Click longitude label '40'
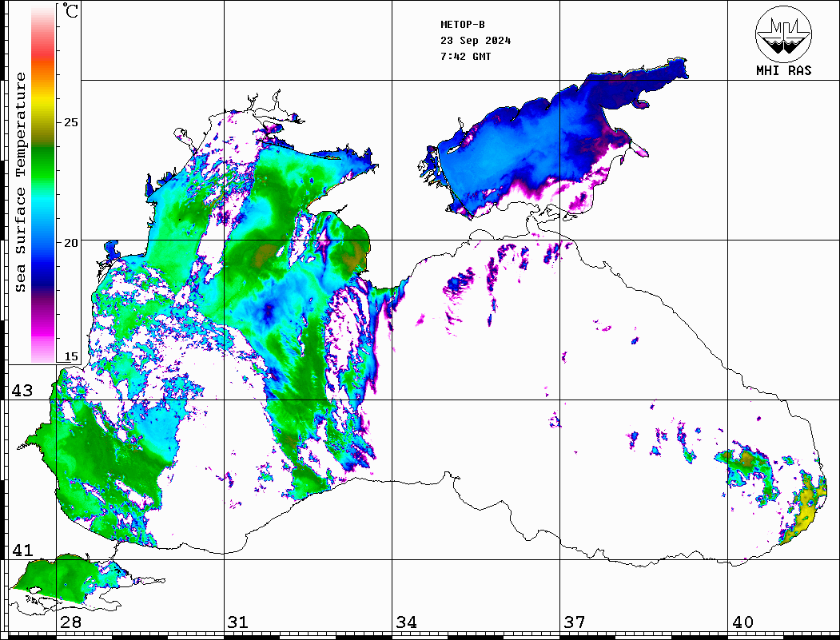Screen dimensions: 840x640 [x=742, y=622]
